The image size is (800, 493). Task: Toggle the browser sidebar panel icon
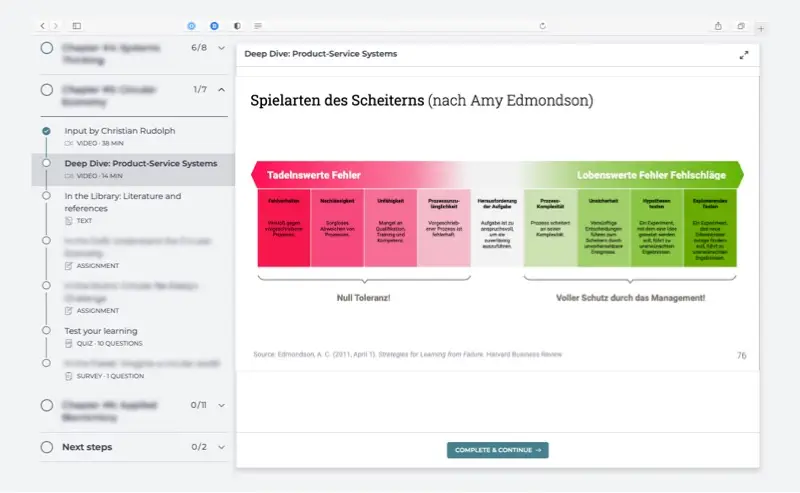click(x=77, y=26)
